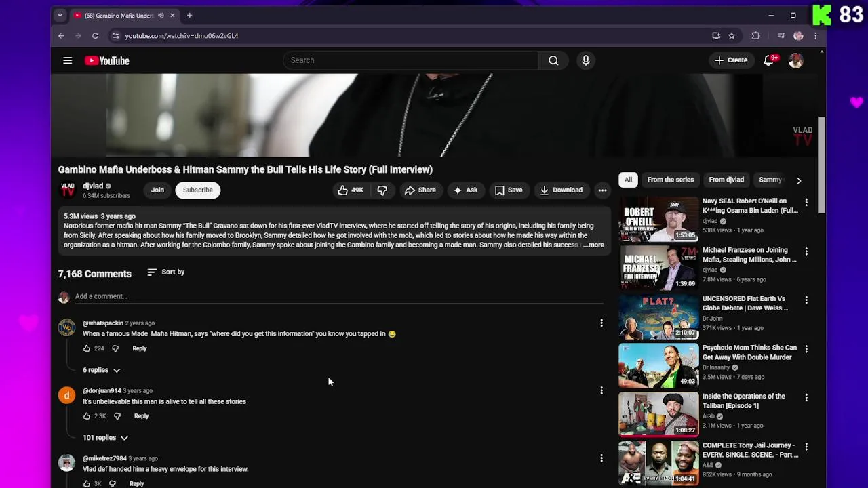Like the @whatspackin comment

[x=87, y=348]
